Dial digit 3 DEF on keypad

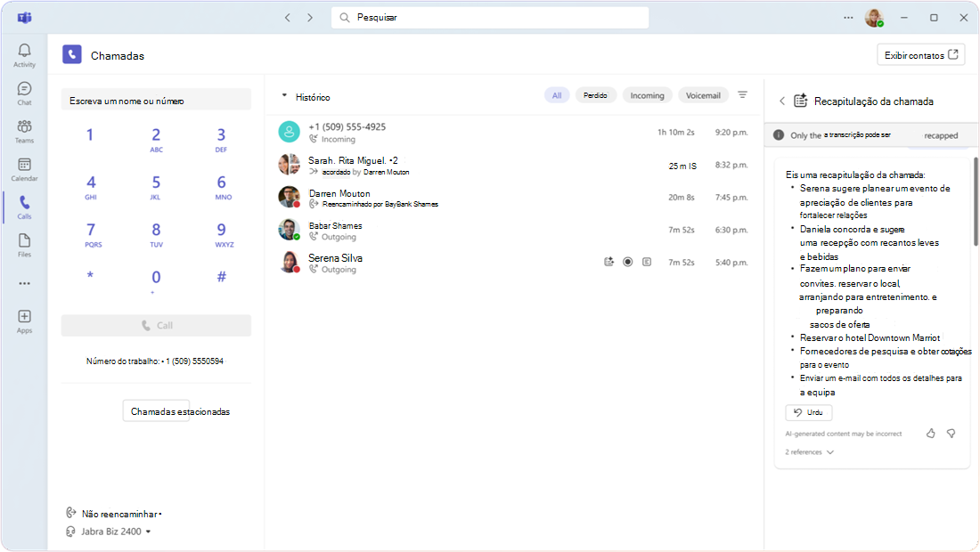click(x=221, y=139)
